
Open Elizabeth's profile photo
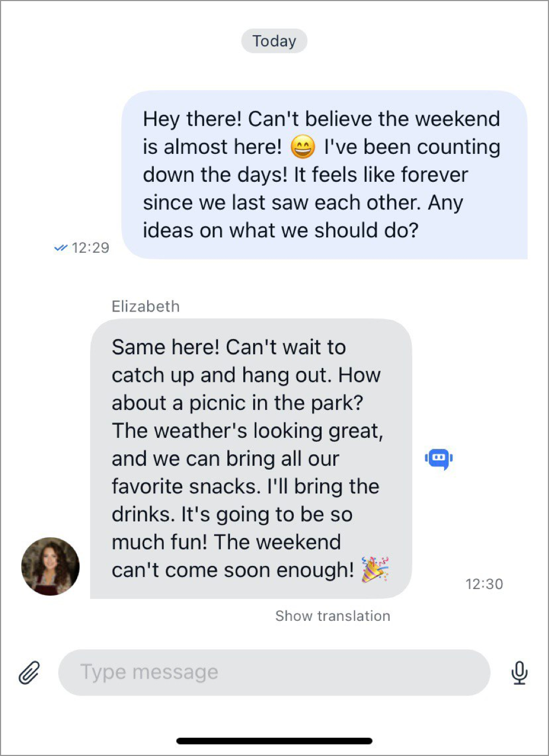click(x=51, y=566)
